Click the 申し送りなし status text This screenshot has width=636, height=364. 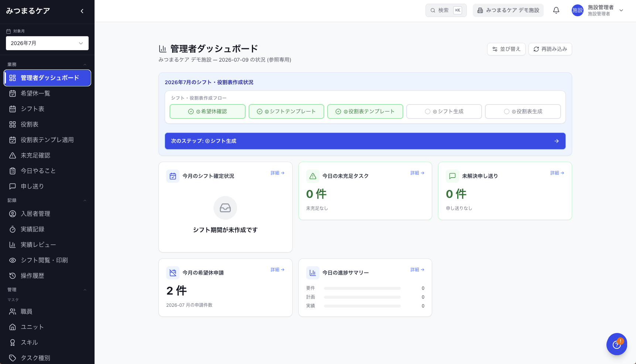pyautogui.click(x=459, y=208)
